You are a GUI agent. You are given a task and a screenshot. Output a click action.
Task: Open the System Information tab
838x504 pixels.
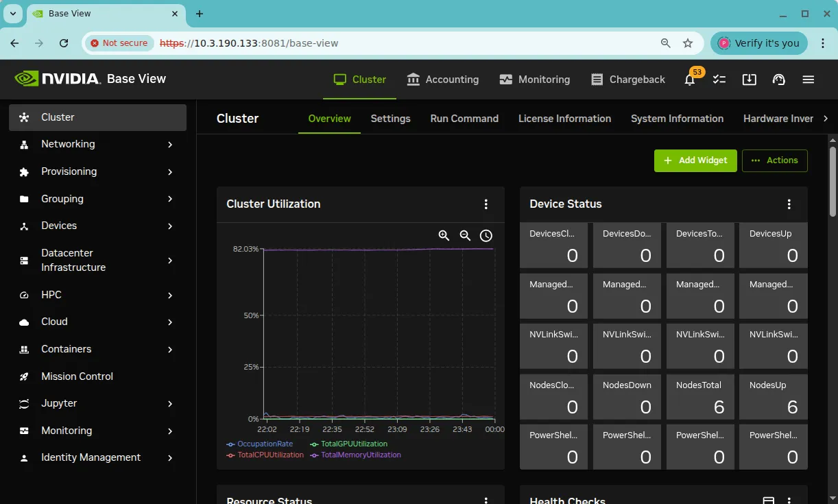tap(677, 119)
